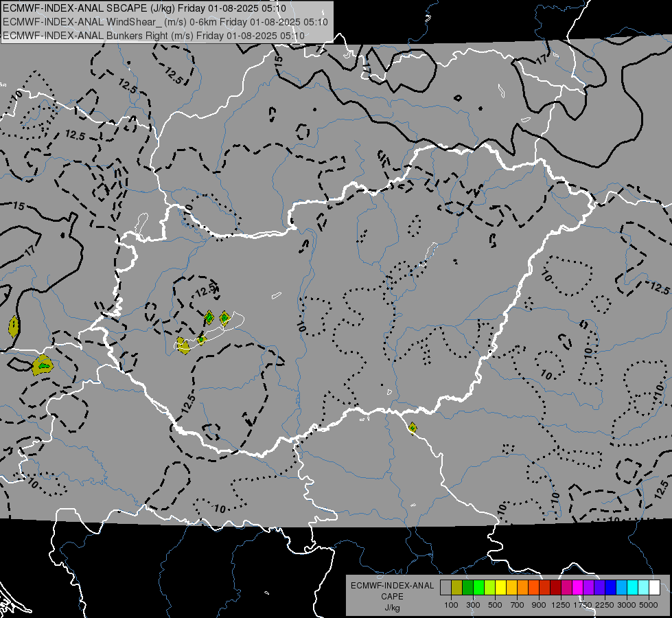
Task: Click the olive CAPE legend swatch
Action: point(457,588)
